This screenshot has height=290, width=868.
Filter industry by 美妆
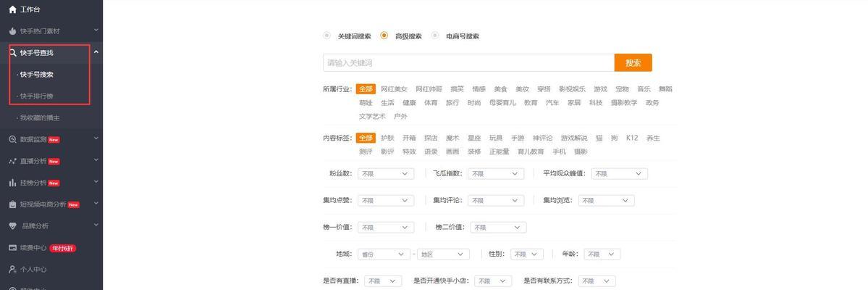click(522, 88)
